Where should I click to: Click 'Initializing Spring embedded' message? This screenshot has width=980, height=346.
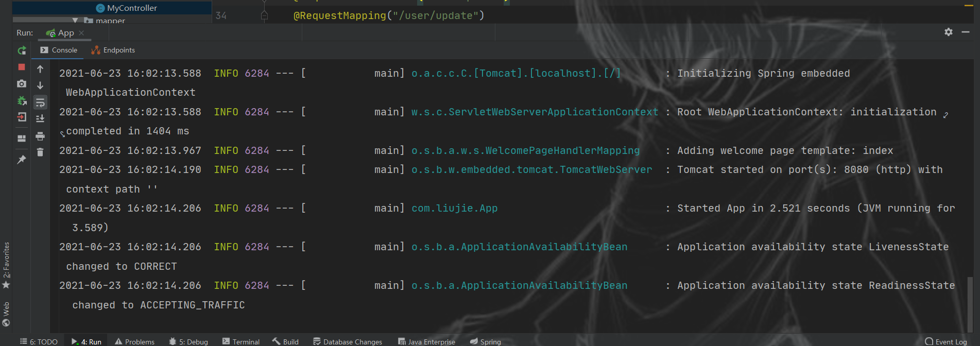pyautogui.click(x=763, y=73)
